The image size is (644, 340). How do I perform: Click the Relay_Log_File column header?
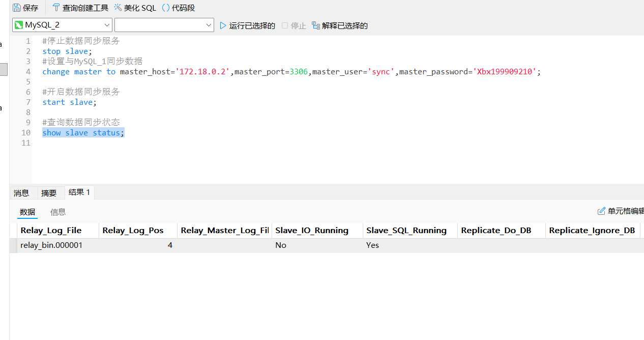[x=51, y=231]
